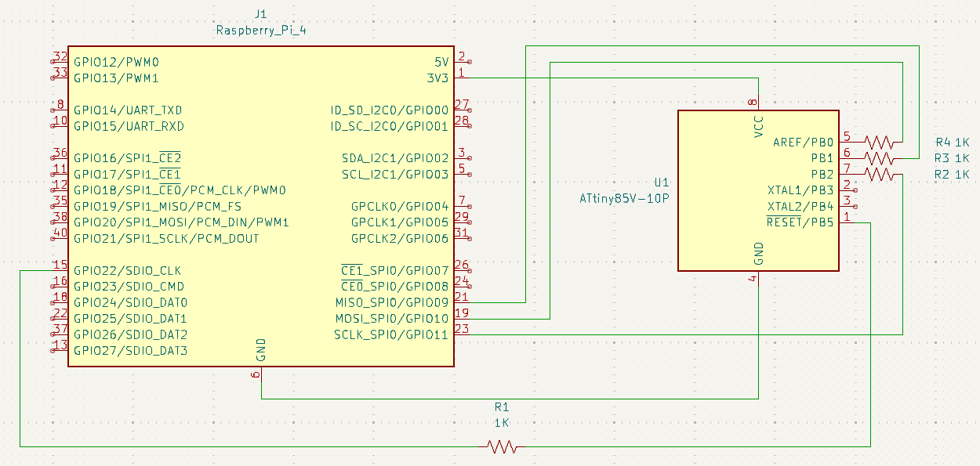The width and height of the screenshot is (980, 466).
Task: Select the R1 resistor symbol
Action: [x=502, y=446]
